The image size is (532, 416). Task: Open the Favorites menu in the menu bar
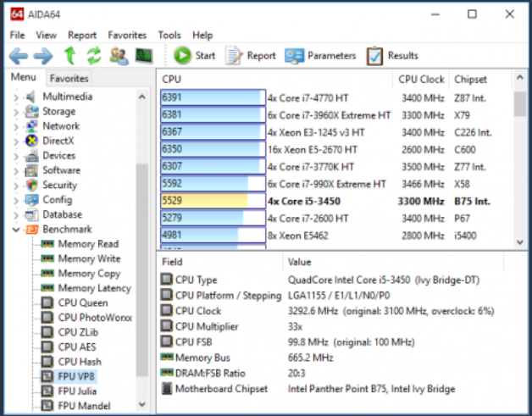pyautogui.click(x=127, y=35)
